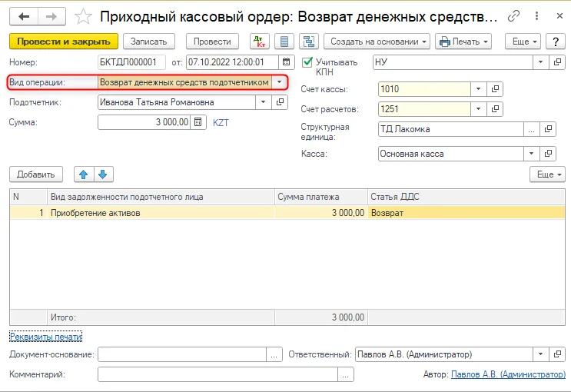The height and width of the screenshot is (392, 571).
Task: Open Комментарий editor with ellipsis button
Action: pos(346,374)
